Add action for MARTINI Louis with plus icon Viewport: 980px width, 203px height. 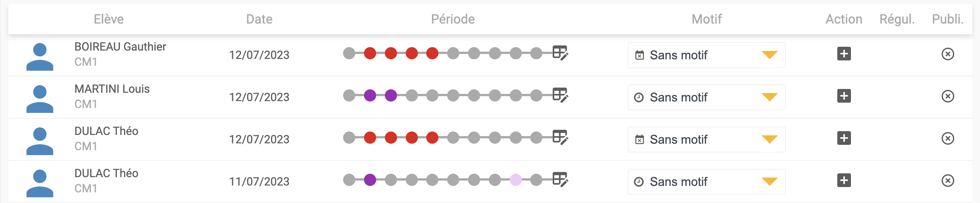click(844, 96)
